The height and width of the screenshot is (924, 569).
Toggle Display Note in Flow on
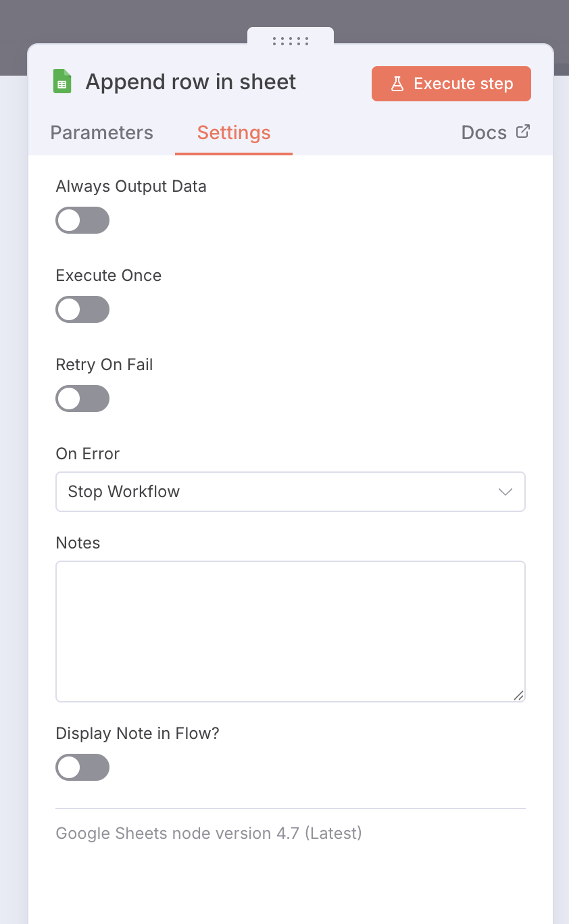pyautogui.click(x=82, y=767)
